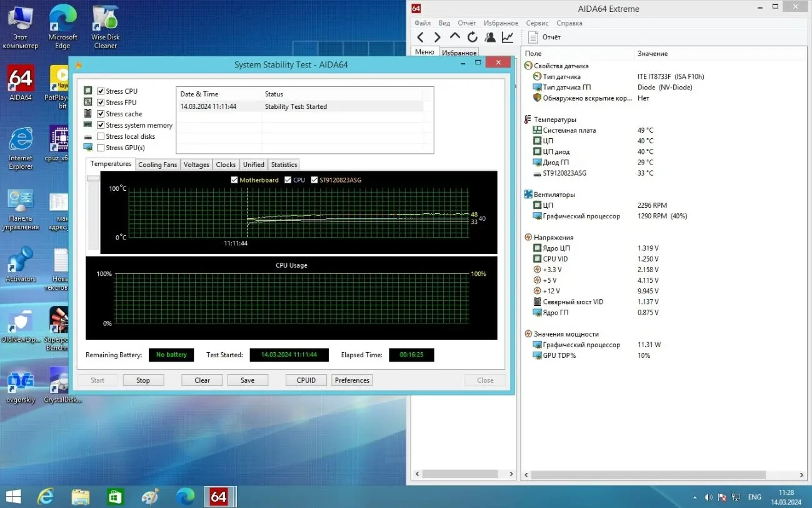This screenshot has width=812, height=508.
Task: Click the refresh icon in AIDA64 toolbar
Action: pyautogui.click(x=472, y=37)
